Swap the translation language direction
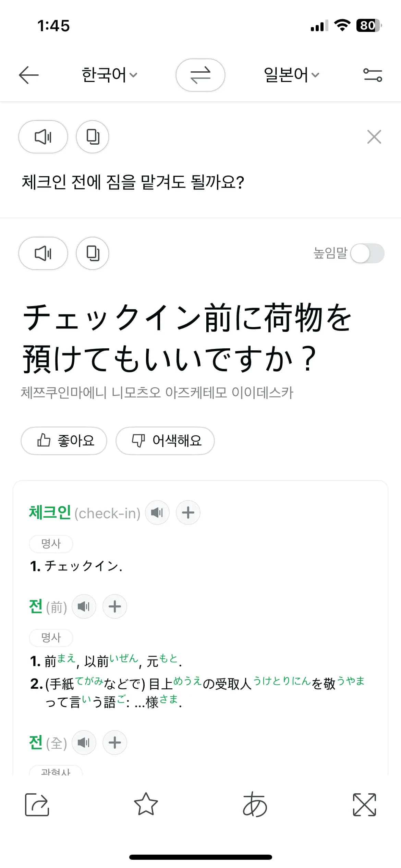The width and height of the screenshot is (401, 868). [200, 75]
